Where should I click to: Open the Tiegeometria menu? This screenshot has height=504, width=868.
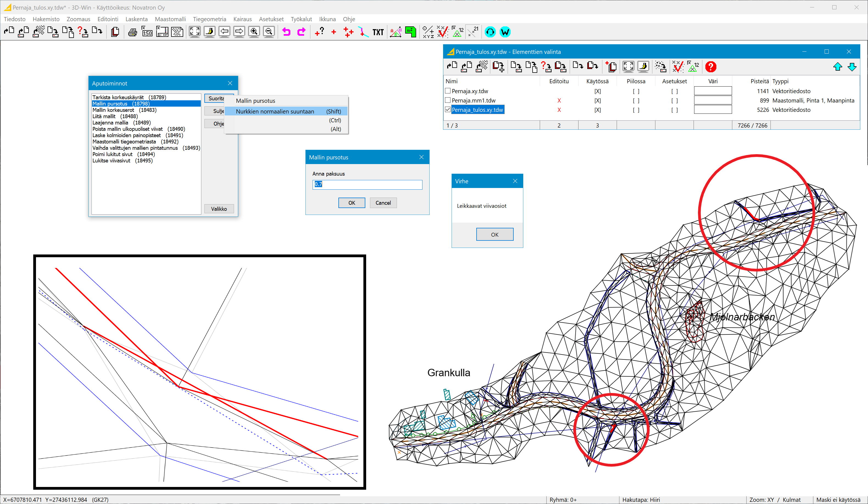pyautogui.click(x=209, y=19)
